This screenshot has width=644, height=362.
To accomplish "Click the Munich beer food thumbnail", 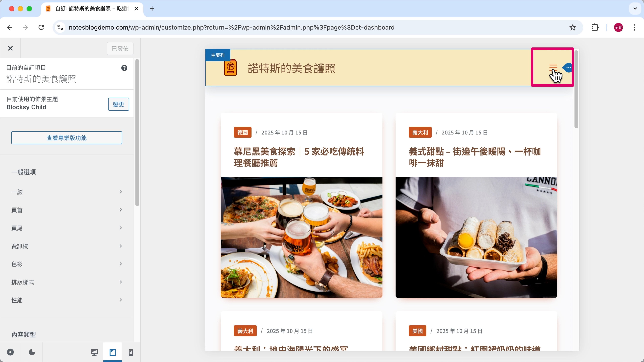I will pyautogui.click(x=301, y=237).
